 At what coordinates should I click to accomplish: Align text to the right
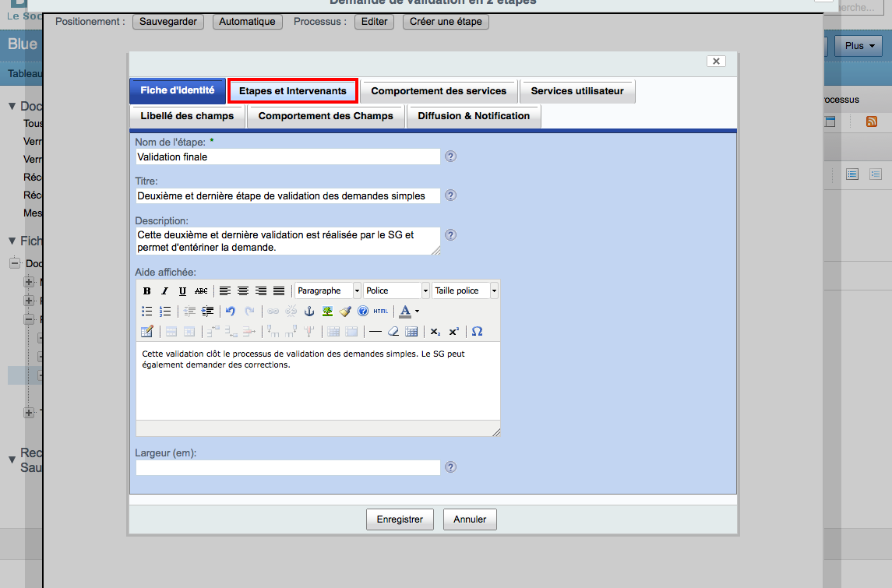click(x=261, y=290)
